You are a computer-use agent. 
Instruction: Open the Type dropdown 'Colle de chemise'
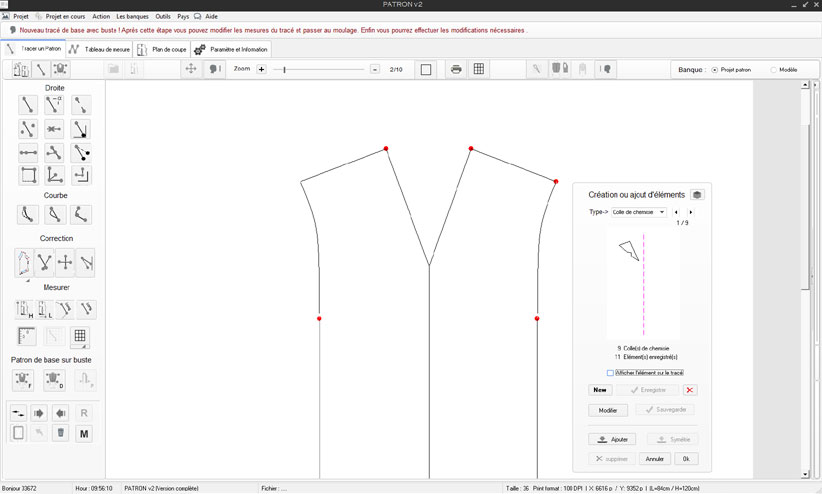click(x=638, y=212)
